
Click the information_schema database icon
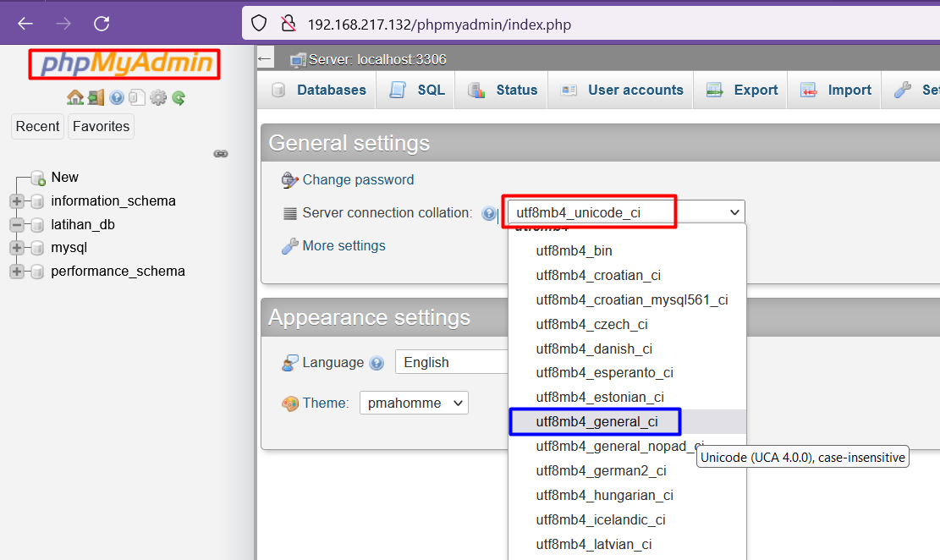tap(37, 200)
